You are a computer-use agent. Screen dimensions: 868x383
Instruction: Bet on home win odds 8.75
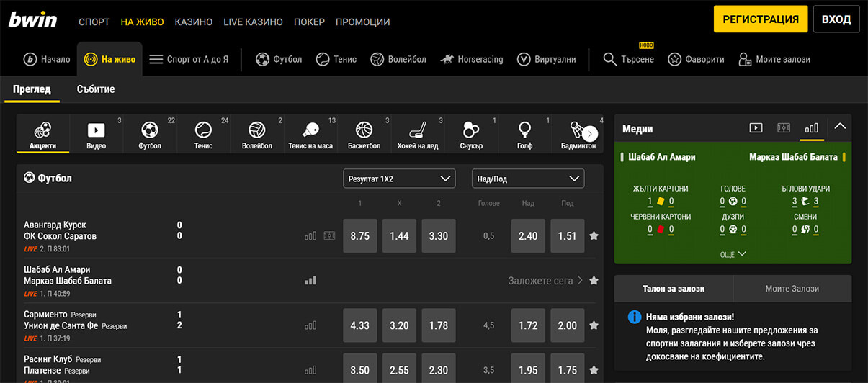click(x=360, y=235)
